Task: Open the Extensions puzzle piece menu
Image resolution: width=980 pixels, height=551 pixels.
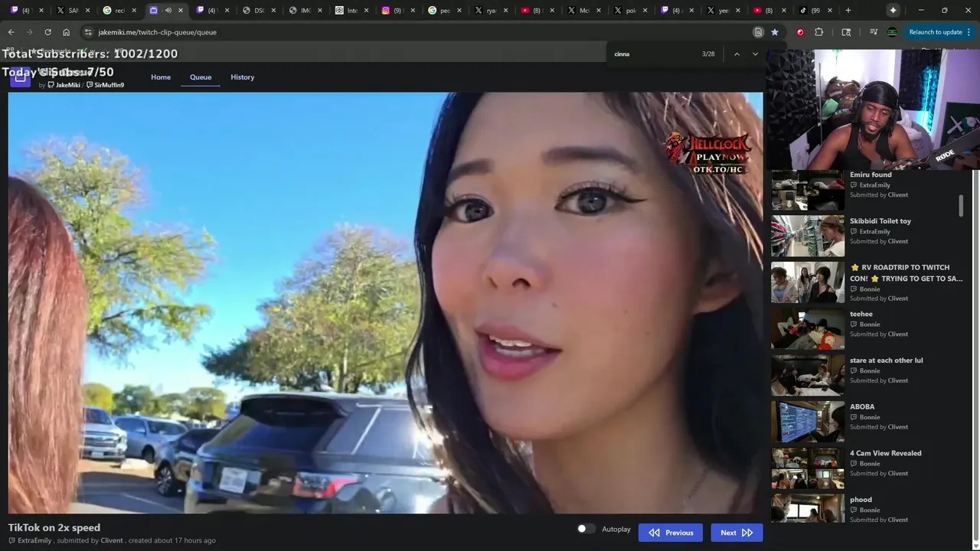Action: click(x=819, y=32)
